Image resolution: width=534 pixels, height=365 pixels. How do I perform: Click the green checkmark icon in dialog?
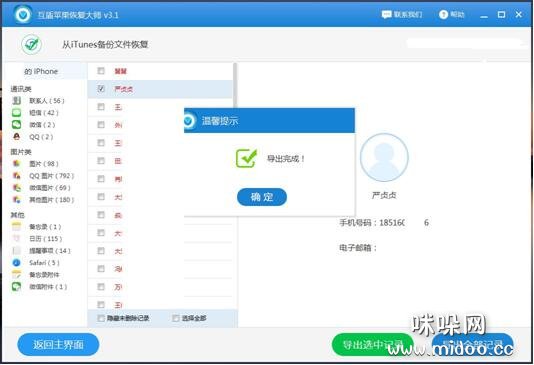(x=246, y=158)
